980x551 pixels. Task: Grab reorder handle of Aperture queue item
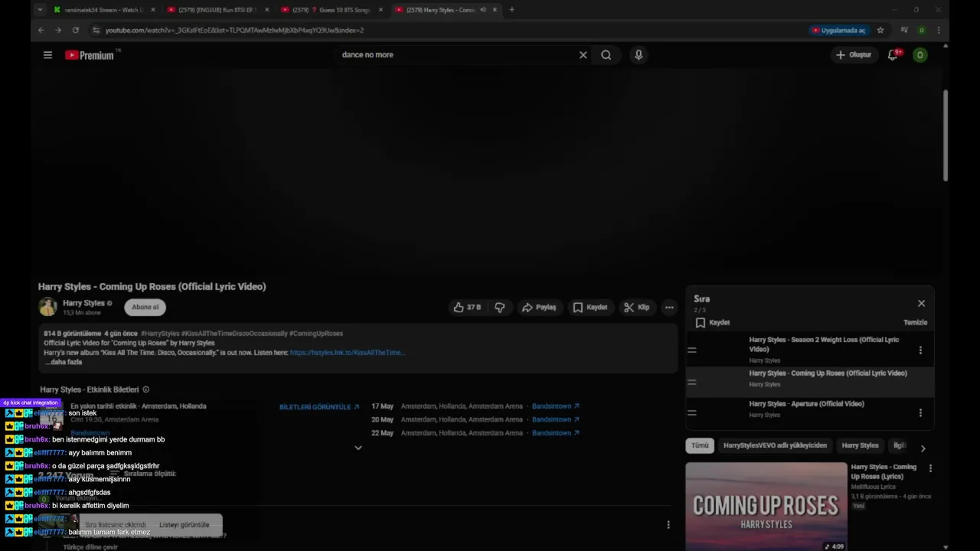(x=691, y=412)
